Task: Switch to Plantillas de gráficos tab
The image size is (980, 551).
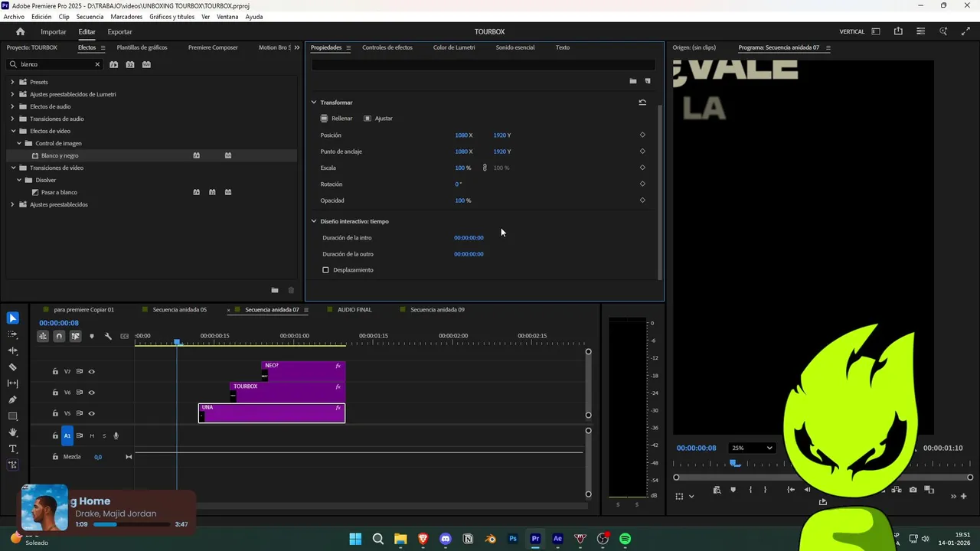Action: coord(142,47)
